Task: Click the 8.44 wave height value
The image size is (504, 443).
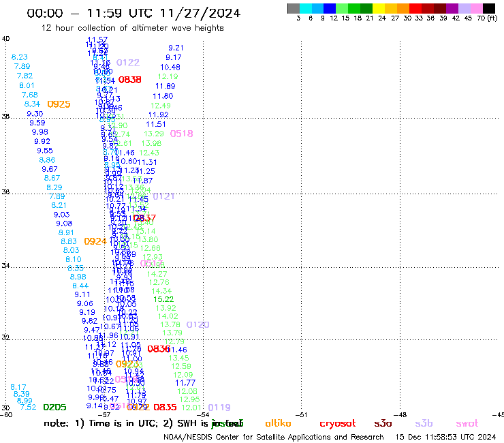Action: coord(80,286)
